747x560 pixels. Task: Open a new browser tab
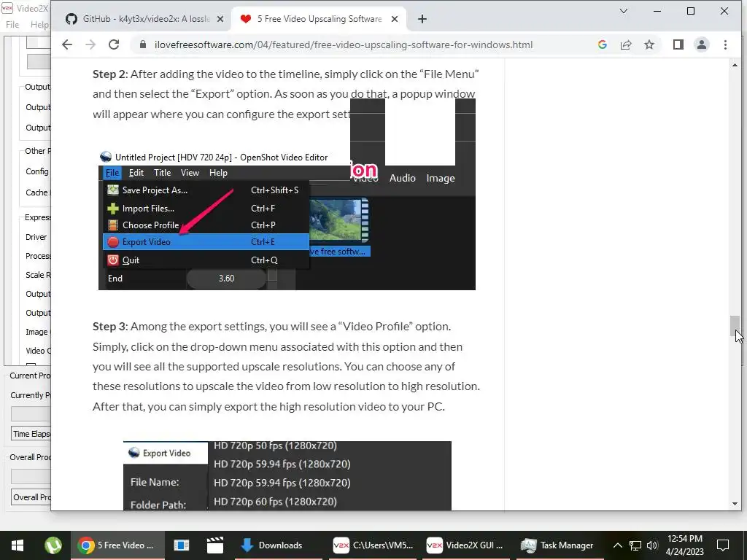(x=422, y=19)
